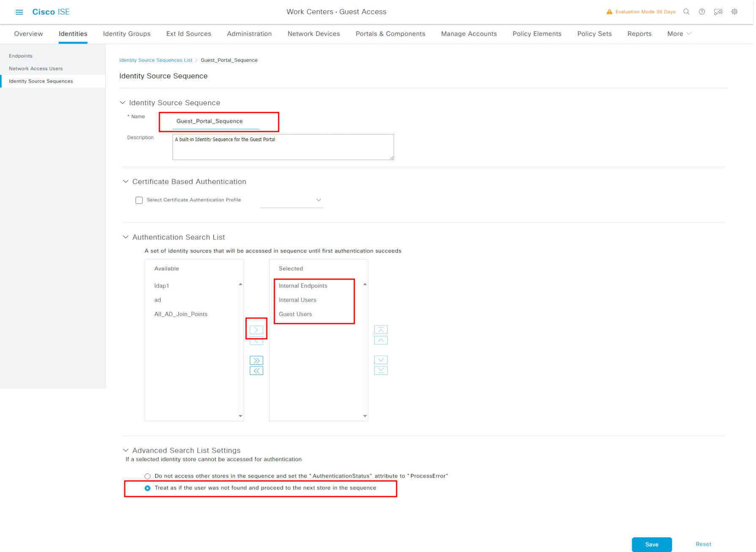Move all sources left with double arrow
The width and height of the screenshot is (756, 552).
pyautogui.click(x=256, y=371)
